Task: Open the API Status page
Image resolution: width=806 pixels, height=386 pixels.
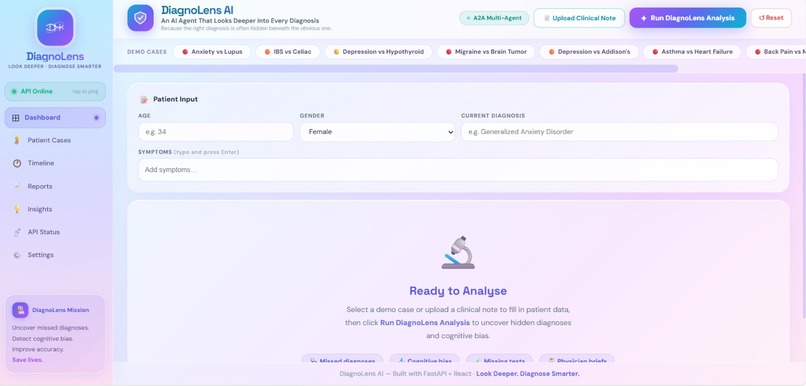Action: point(55,232)
